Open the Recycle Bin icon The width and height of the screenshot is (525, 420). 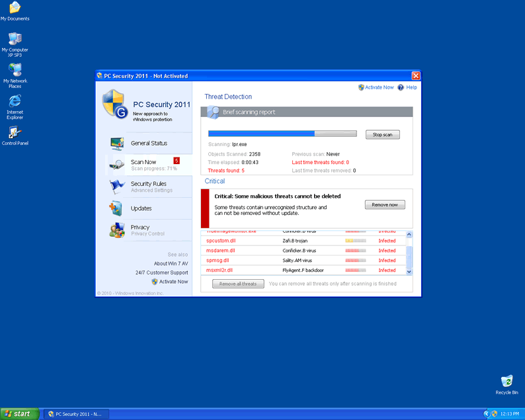(x=506, y=382)
